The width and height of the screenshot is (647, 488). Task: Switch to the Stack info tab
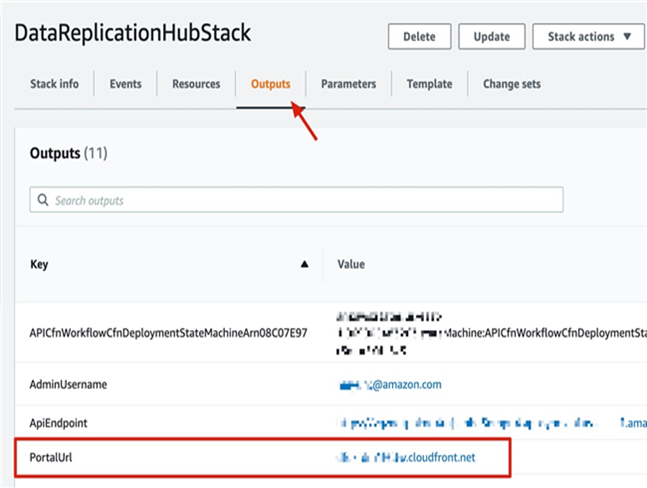pos(54,84)
